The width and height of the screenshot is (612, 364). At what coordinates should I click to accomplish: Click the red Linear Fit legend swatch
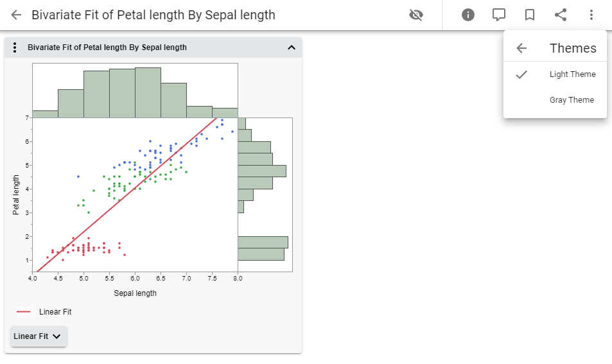pyautogui.click(x=24, y=312)
